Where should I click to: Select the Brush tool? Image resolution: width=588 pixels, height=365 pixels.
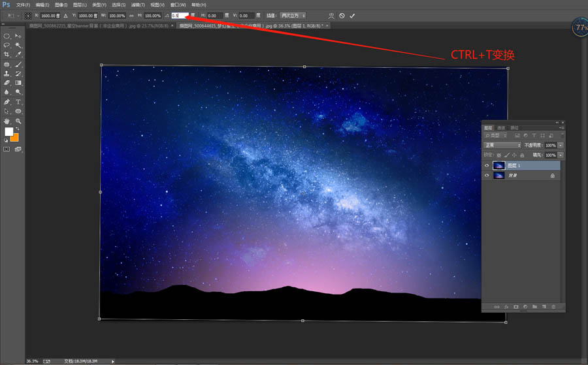tap(18, 65)
